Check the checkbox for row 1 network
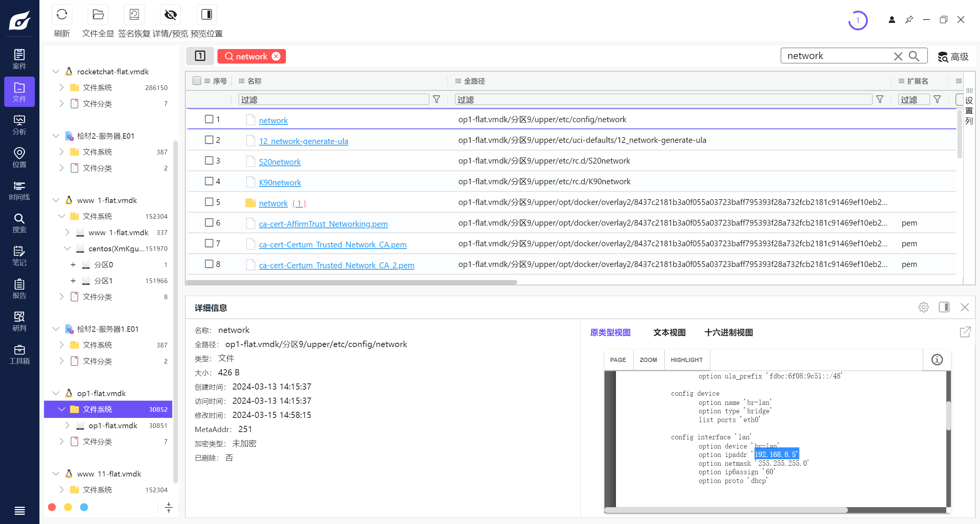Screen dimensions: 980x524 pos(209,119)
